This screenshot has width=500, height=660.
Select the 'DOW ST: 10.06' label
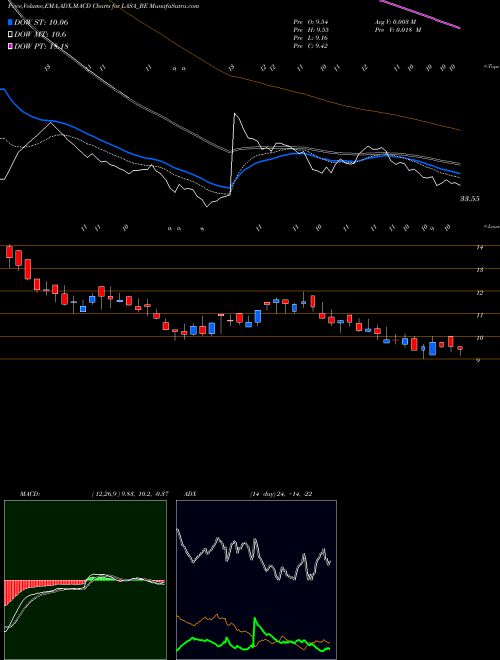41,22
